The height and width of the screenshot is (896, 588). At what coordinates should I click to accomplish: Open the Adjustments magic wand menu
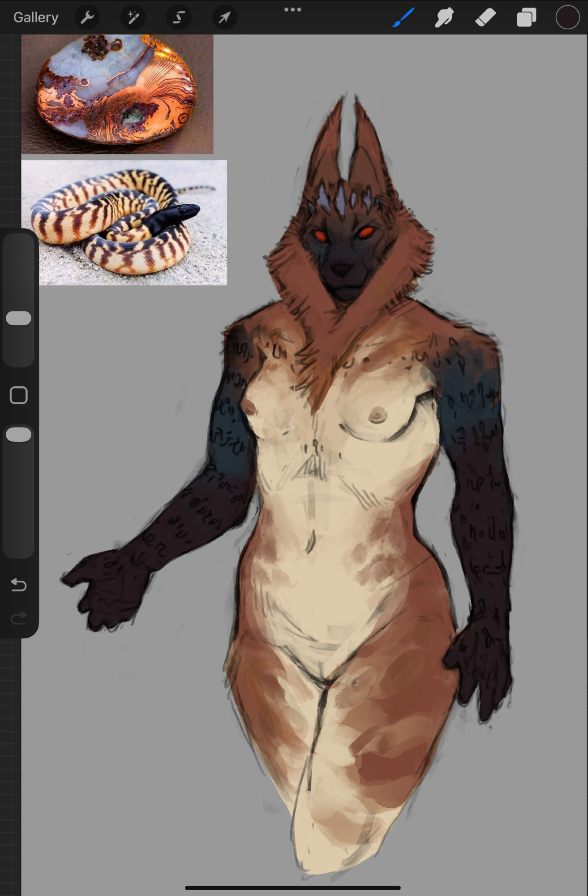133,17
